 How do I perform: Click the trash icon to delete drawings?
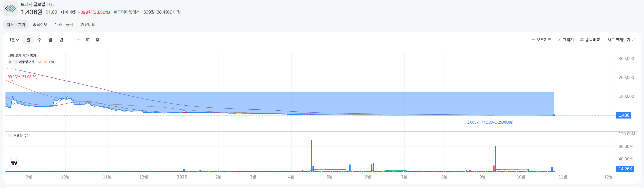[x=88, y=40]
